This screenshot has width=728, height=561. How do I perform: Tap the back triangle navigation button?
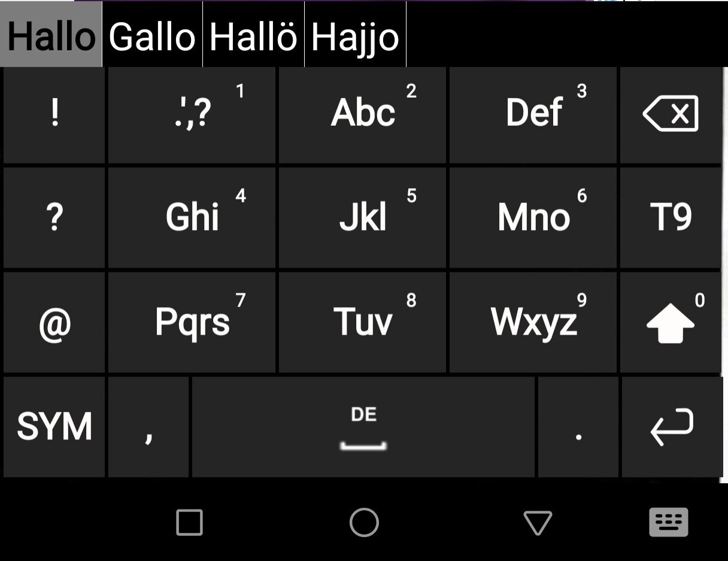[x=537, y=523]
